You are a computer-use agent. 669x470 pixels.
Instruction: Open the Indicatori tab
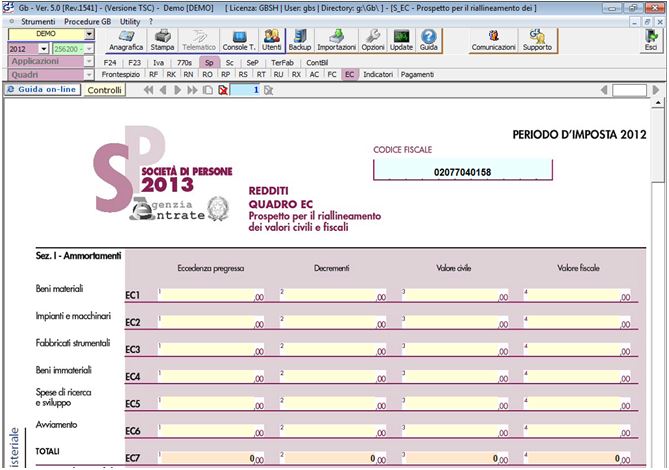click(378, 75)
